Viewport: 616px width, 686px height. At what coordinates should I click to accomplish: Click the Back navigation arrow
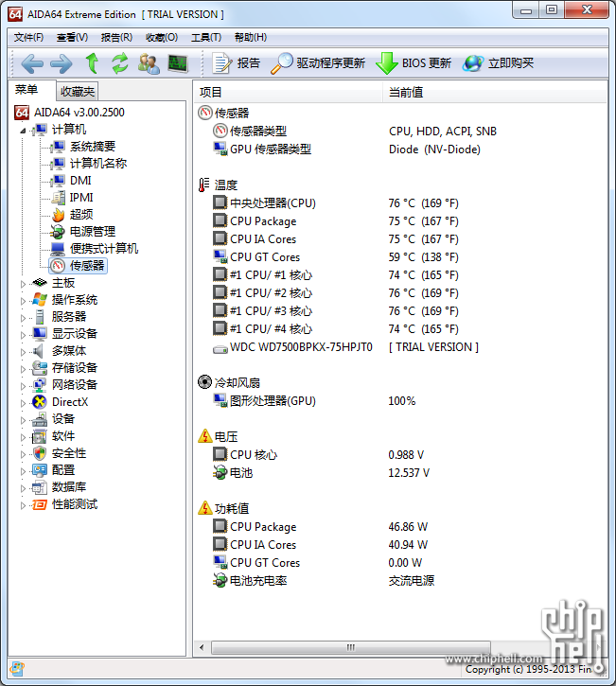coord(32,64)
